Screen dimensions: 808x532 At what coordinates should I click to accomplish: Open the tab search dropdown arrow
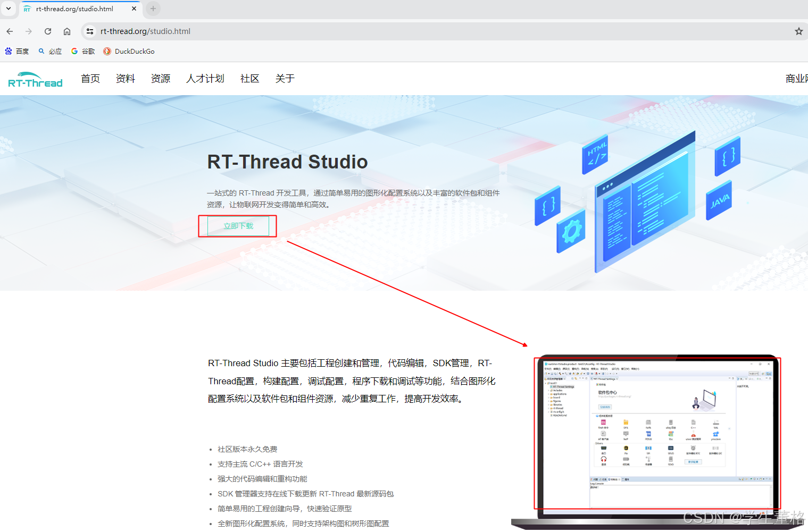click(x=9, y=9)
